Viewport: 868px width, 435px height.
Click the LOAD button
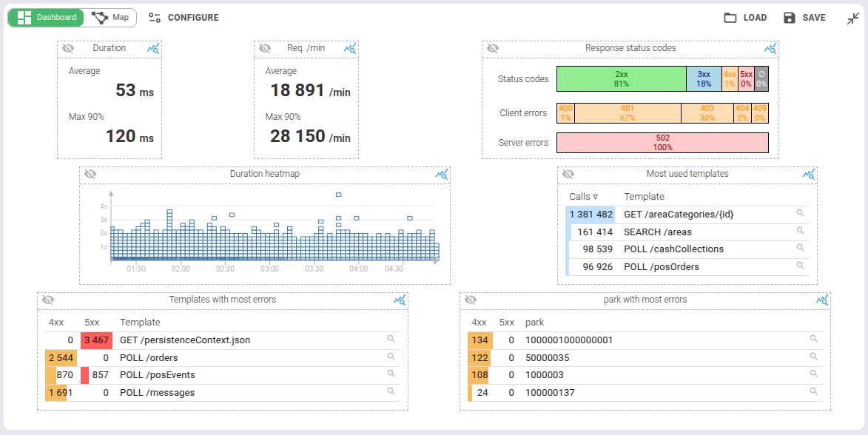[744, 17]
